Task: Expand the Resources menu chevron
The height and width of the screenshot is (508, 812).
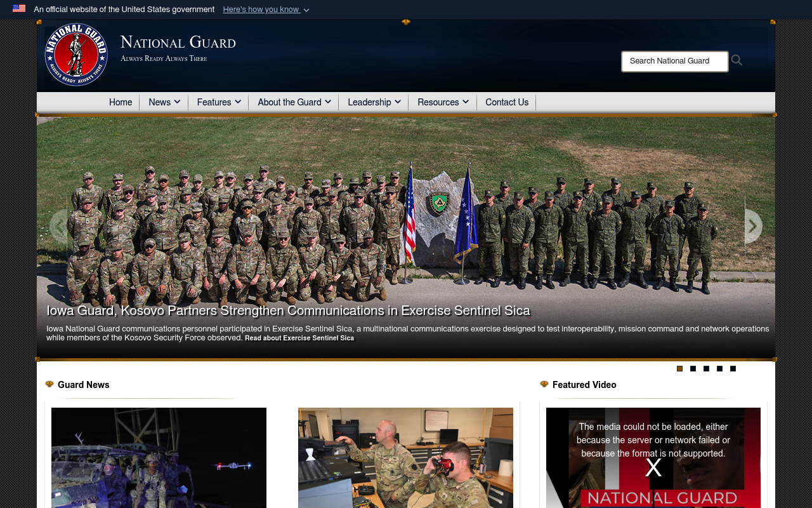Action: point(466,102)
